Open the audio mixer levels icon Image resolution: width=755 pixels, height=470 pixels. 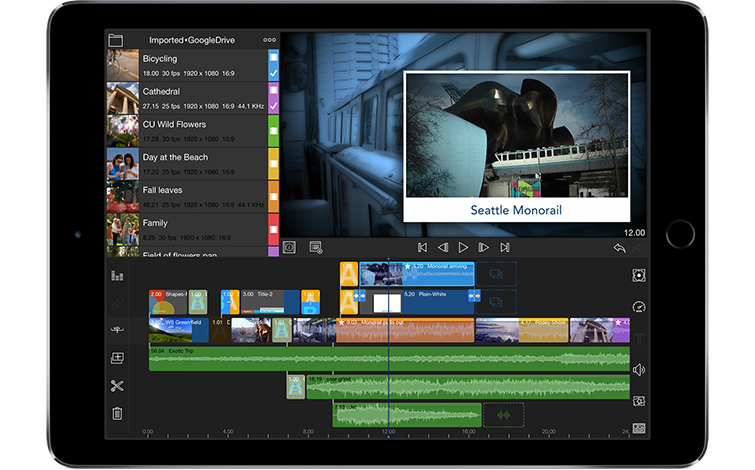(117, 275)
